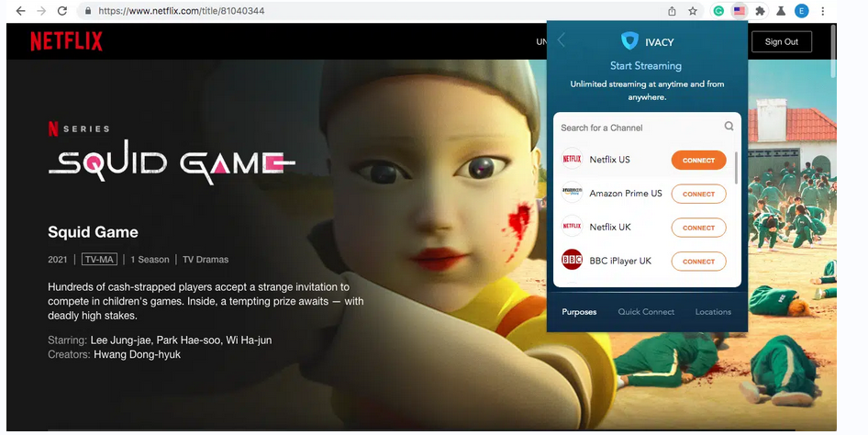The height and width of the screenshot is (435, 868).
Task: Click the channel list scrollbar
Action: (x=736, y=168)
